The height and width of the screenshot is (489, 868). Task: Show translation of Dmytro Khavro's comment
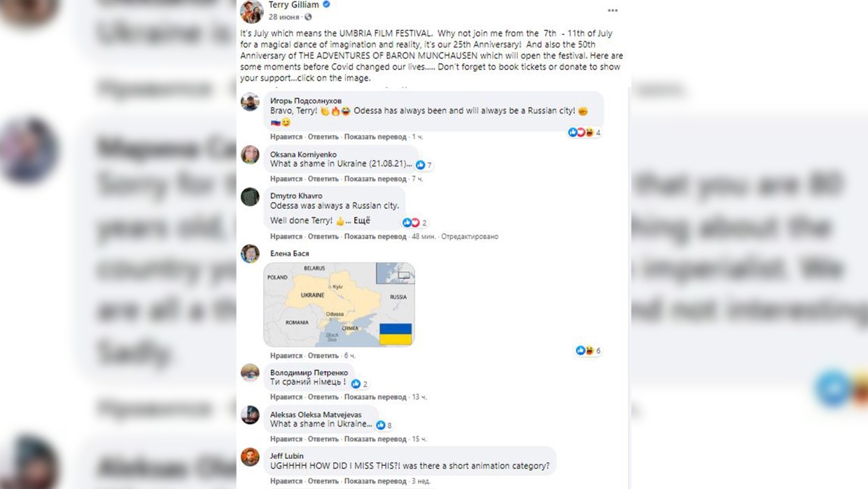375,236
